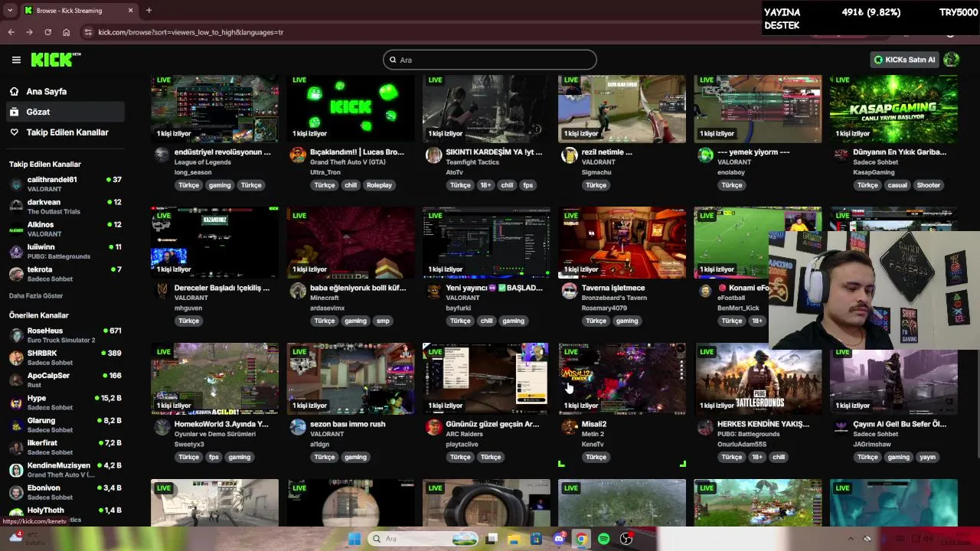Click long_season streamer avatar
Image resolution: width=980 pixels, height=551 pixels.
[162, 155]
